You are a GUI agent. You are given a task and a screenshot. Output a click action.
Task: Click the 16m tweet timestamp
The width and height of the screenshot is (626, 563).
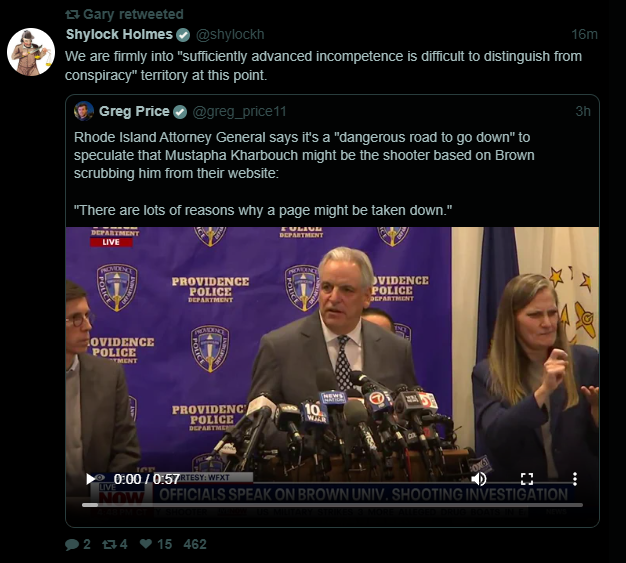584,34
